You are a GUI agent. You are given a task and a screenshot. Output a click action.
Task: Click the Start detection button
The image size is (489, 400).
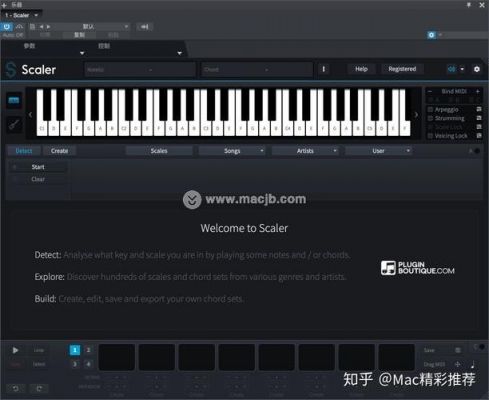coord(38,167)
